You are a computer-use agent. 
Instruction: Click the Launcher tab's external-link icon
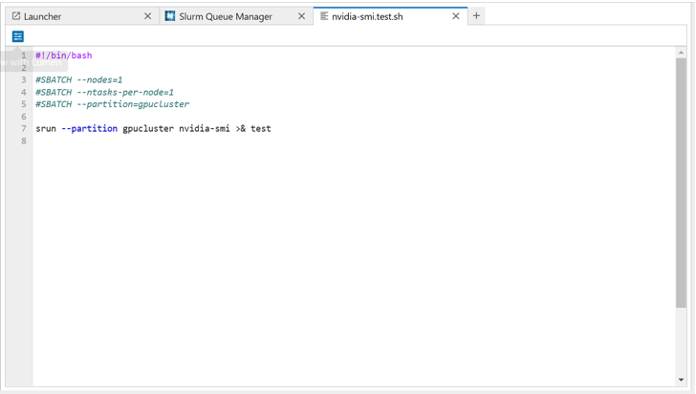tap(16, 16)
